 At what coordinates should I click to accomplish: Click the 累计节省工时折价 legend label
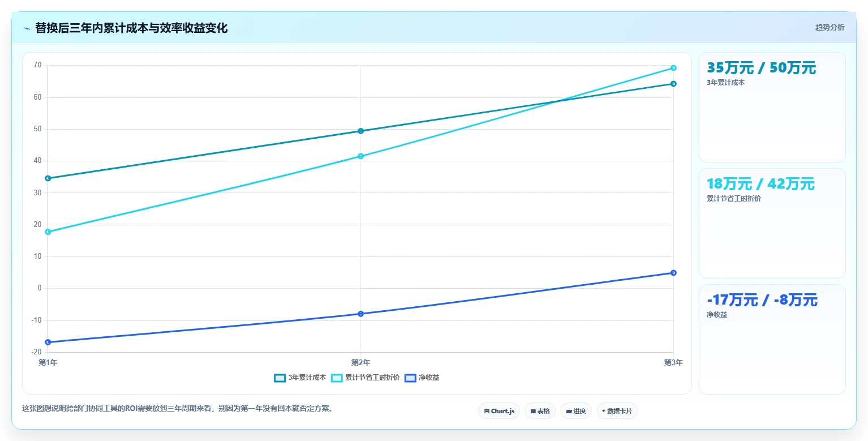pyautogui.click(x=372, y=378)
